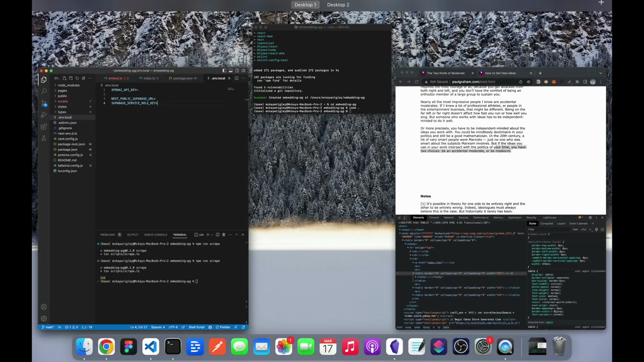Screen dimensions: 644x362
Task: Close the VS Code terminal panel
Action: (x=243, y=234)
